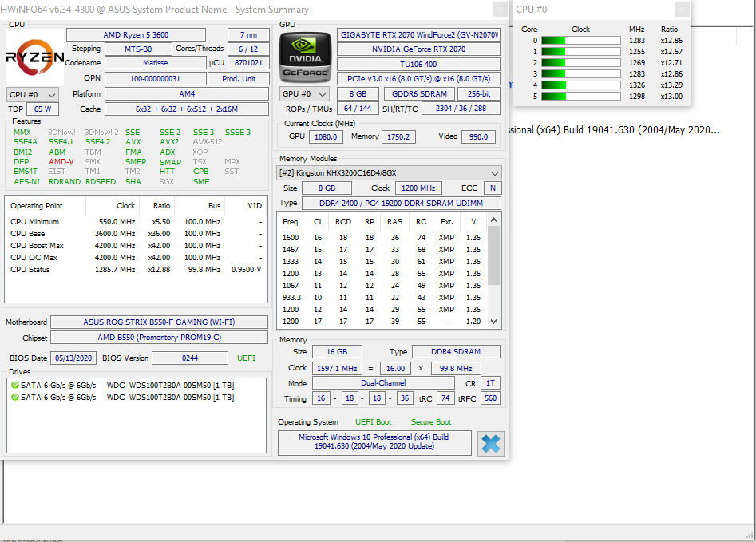Click the AES-NI feature label
This screenshot has height=542, width=756.
[x=26, y=182]
